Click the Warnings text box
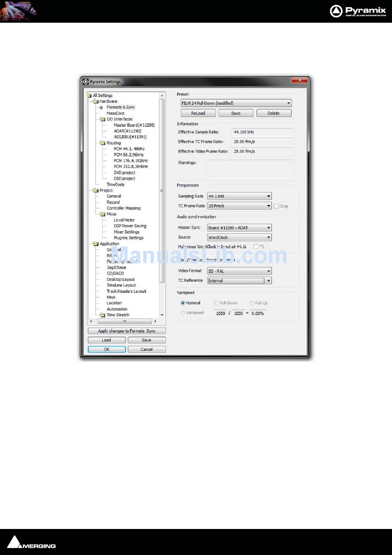392x555 pixels. [x=250, y=169]
